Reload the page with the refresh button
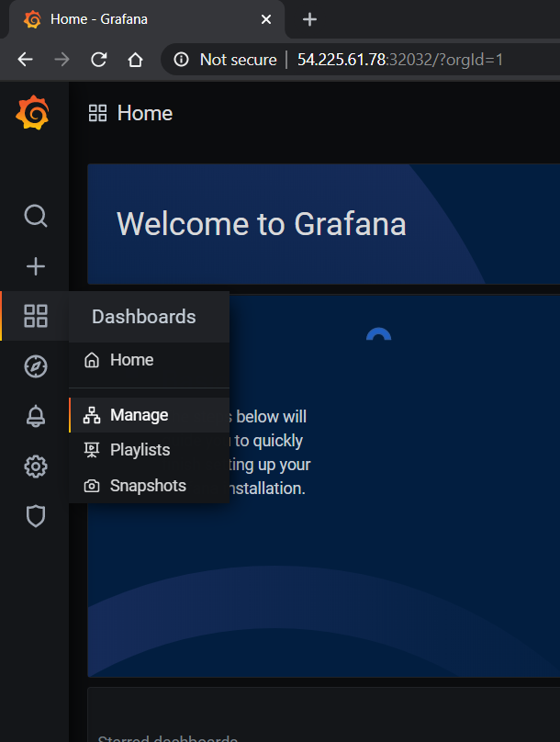Image resolution: width=560 pixels, height=742 pixels. click(98, 60)
